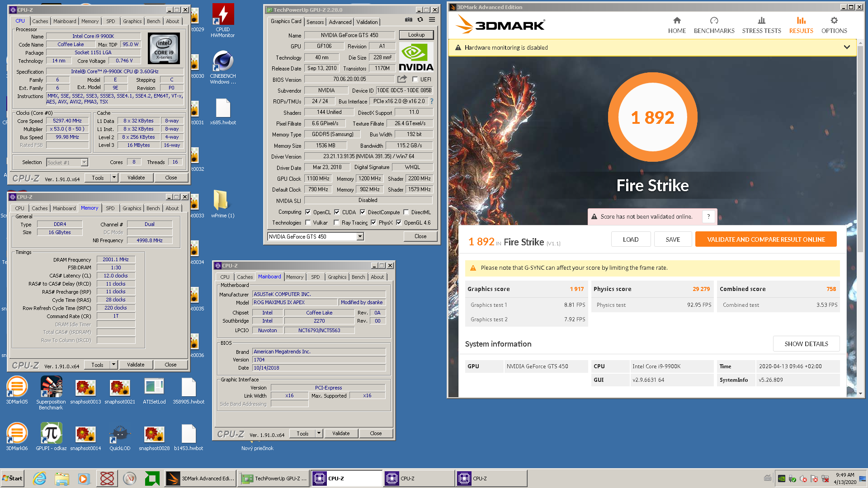The image size is (868, 488).
Task: Toggle the PhysX checkbox
Action: [x=373, y=223]
